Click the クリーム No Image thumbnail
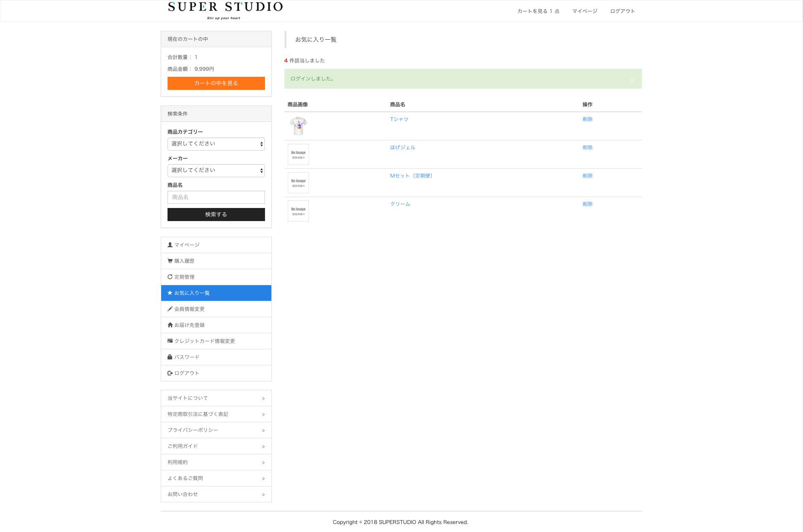The height and width of the screenshot is (532, 803). tap(298, 211)
